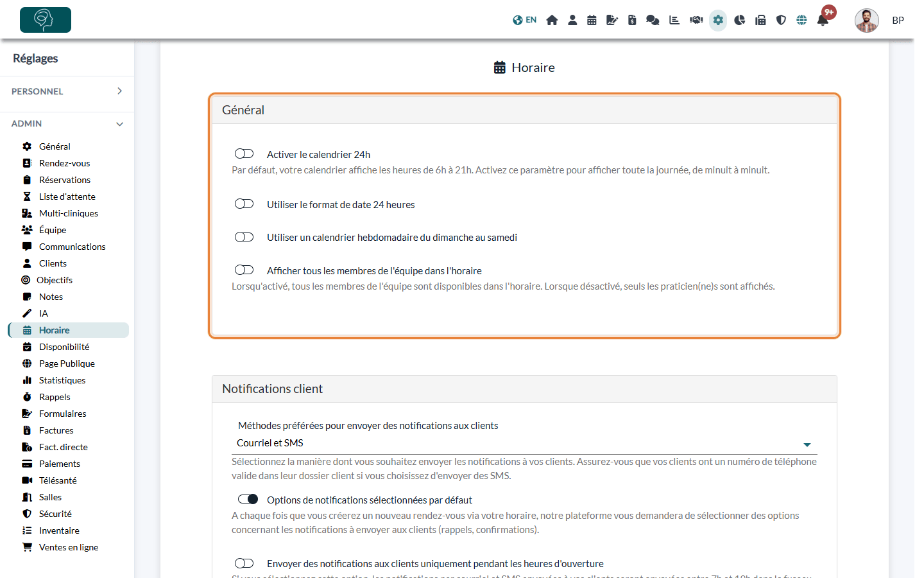Click the bar chart report icon in top bar
924x578 pixels.
point(674,20)
